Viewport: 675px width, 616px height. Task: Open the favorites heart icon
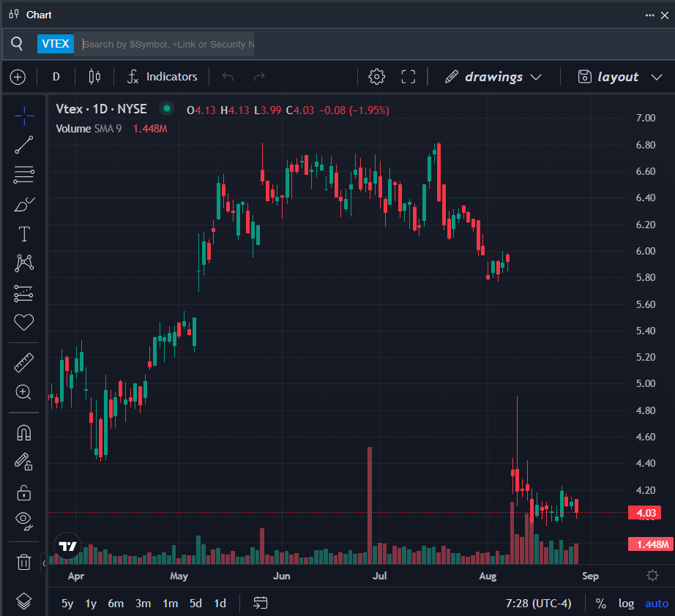coord(24,322)
